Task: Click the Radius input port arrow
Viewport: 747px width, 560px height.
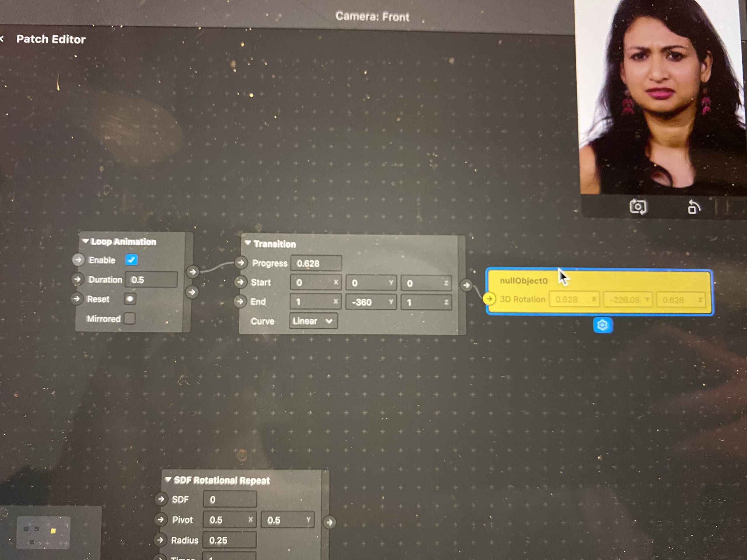Action: tap(160, 540)
